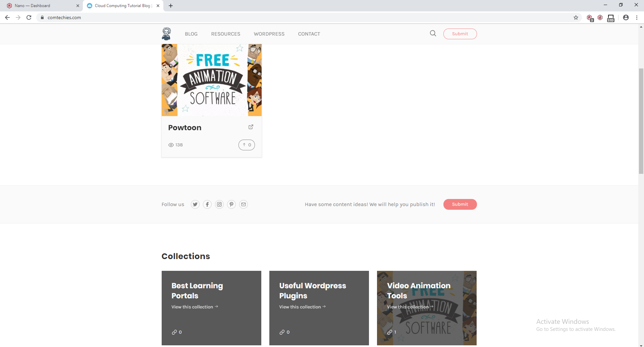Open the Facebook follow icon
The width and height of the screenshot is (644, 347).
207,204
